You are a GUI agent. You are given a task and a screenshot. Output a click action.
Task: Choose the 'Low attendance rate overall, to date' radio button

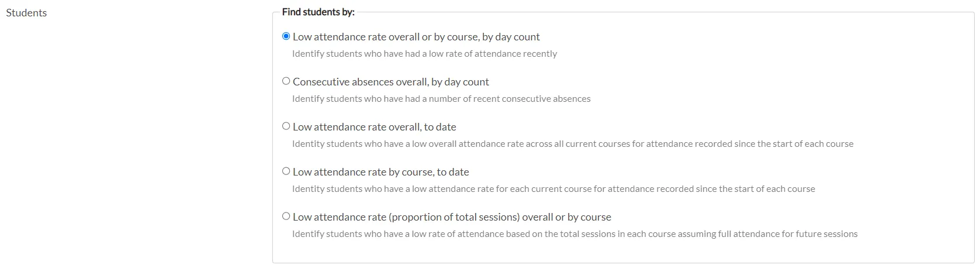286,126
